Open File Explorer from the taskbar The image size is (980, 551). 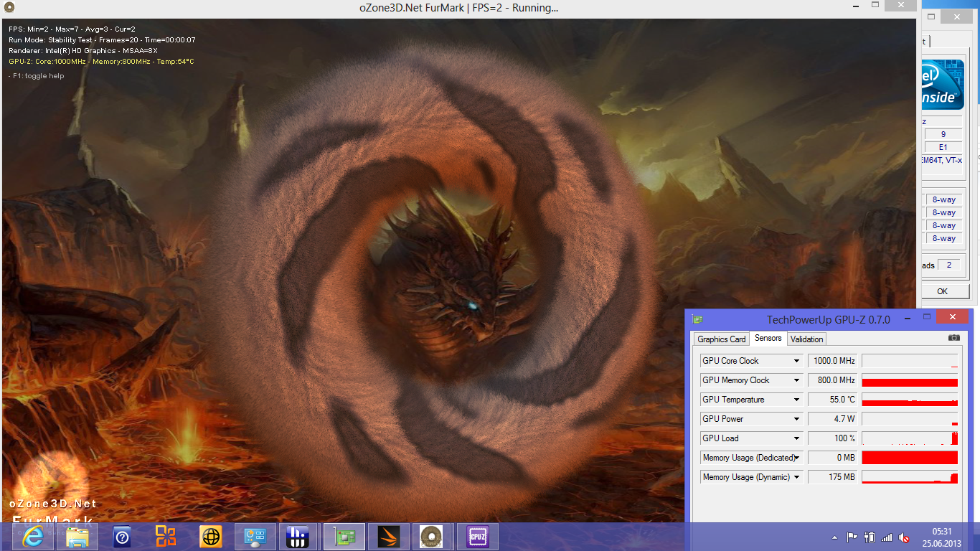77,536
